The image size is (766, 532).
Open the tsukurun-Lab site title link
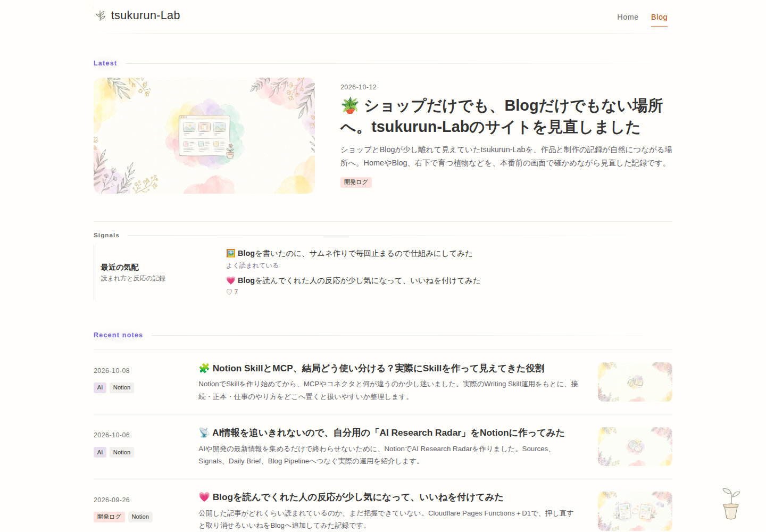[x=145, y=15]
